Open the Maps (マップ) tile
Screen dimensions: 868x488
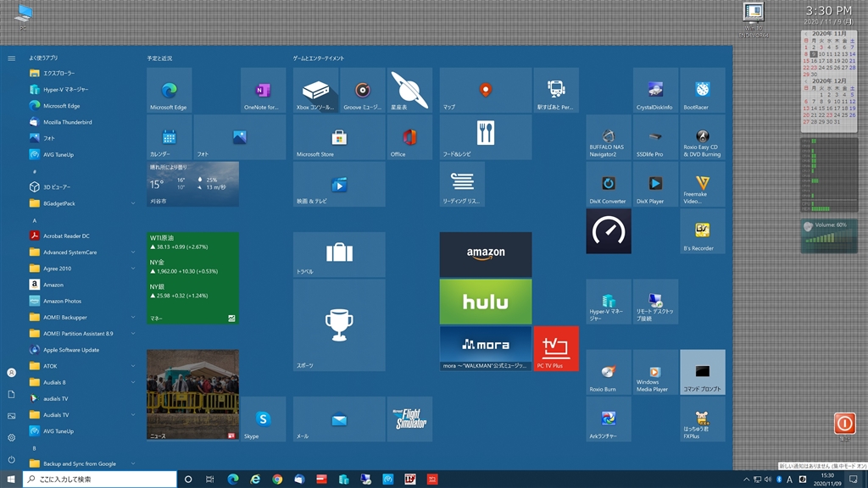[486, 90]
